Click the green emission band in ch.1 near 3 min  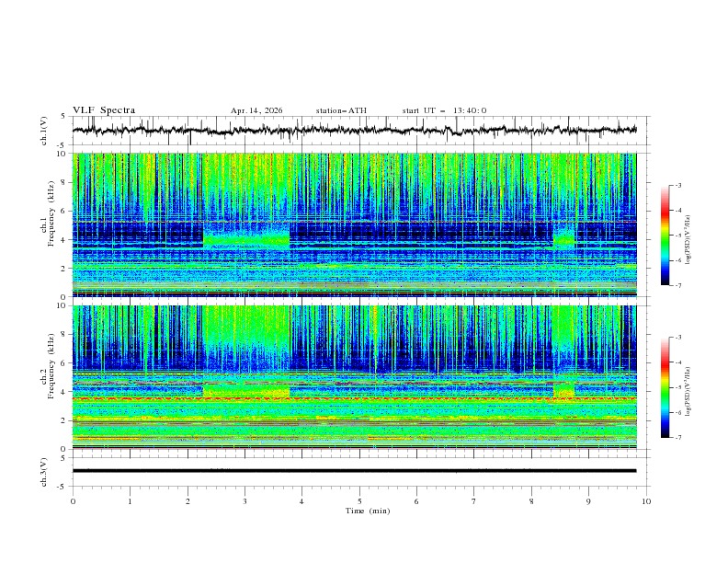(246, 240)
